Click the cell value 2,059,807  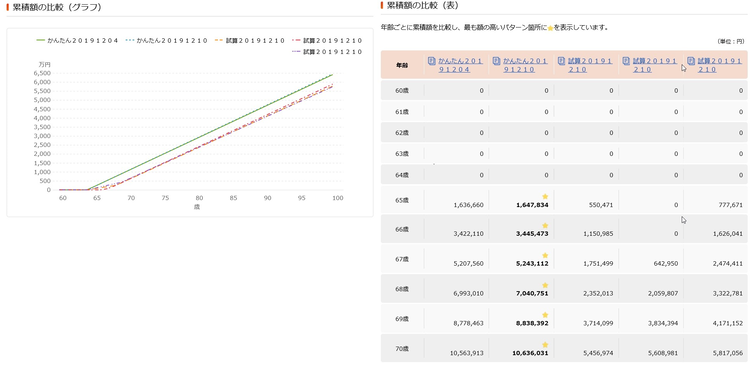point(663,294)
